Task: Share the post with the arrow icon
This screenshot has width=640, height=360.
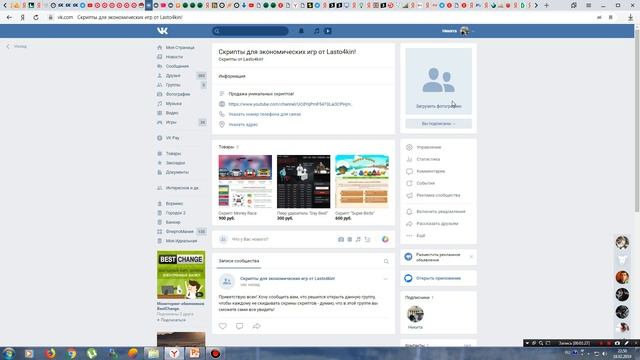Action: click(x=256, y=326)
